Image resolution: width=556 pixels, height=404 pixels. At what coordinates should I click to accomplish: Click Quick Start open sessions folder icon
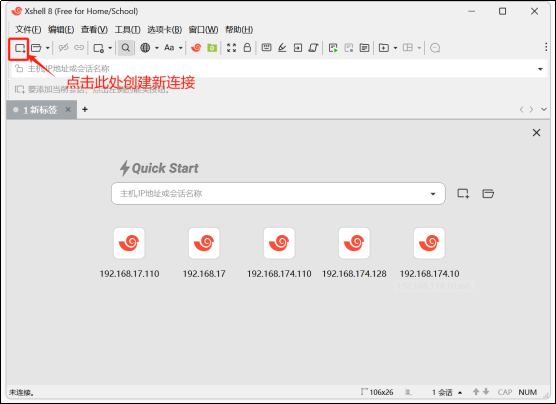point(488,194)
